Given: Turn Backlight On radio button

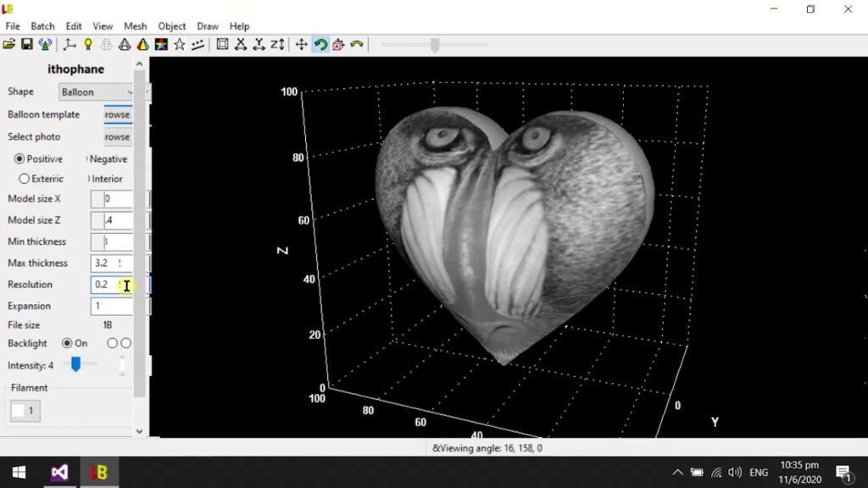Looking at the screenshot, I should (x=67, y=343).
